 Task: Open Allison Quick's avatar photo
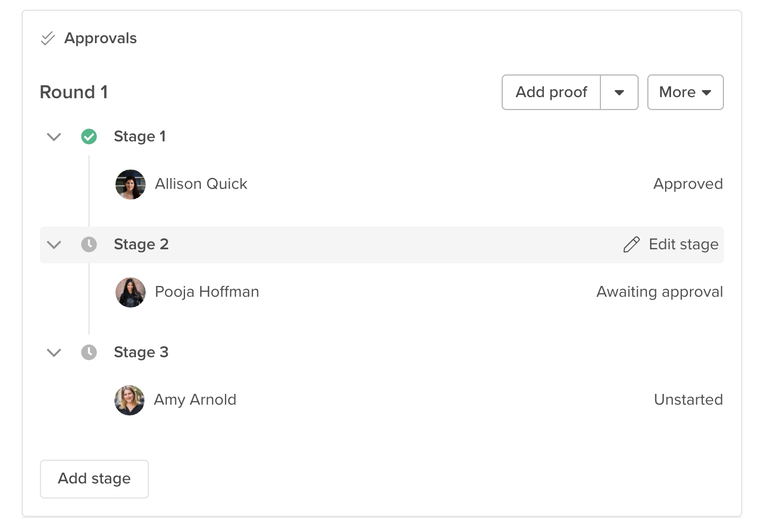coord(131,185)
